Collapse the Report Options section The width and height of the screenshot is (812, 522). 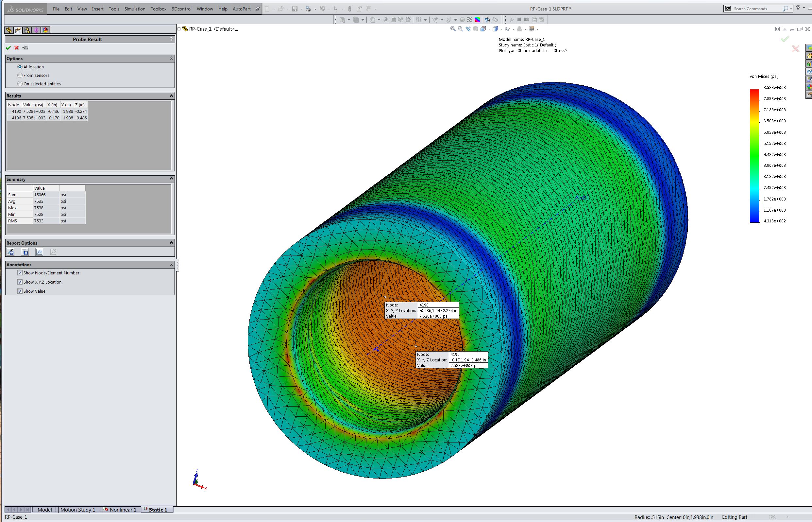[171, 243]
